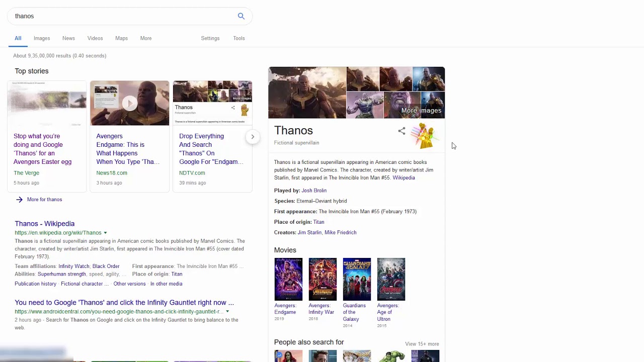Click the share icon beside Thanos title
This screenshot has height=362, width=644.
[401, 131]
